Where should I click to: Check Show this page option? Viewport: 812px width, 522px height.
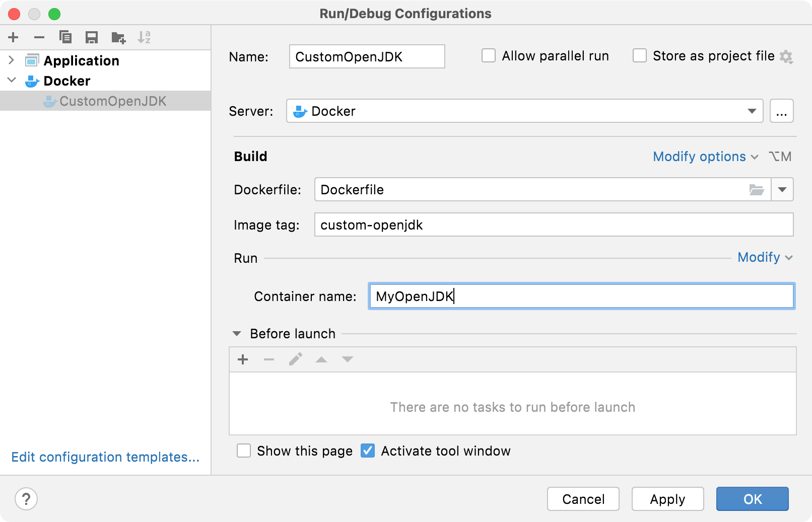tap(244, 451)
